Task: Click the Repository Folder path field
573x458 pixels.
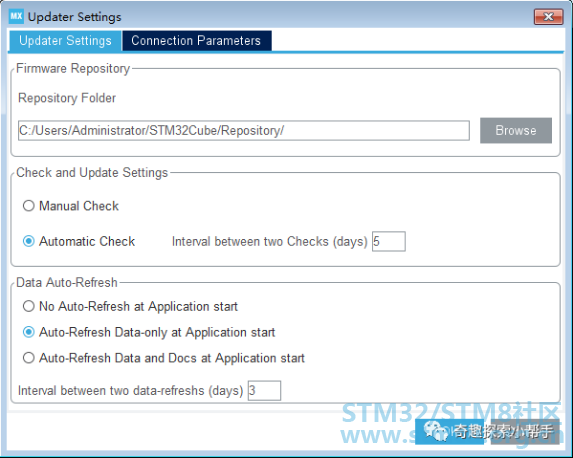Action: click(x=244, y=130)
